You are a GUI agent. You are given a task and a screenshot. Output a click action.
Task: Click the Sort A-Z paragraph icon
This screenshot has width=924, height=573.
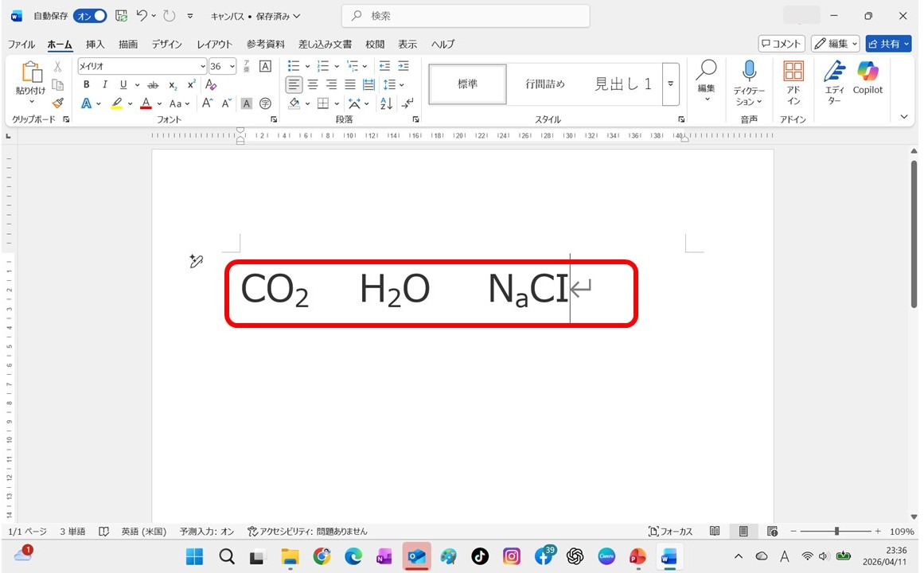point(386,103)
